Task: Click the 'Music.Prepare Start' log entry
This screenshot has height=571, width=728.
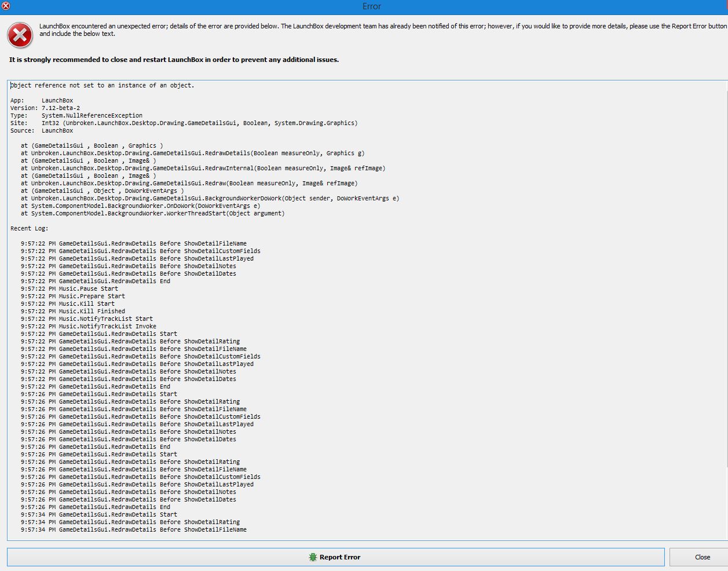Action: click(x=73, y=296)
